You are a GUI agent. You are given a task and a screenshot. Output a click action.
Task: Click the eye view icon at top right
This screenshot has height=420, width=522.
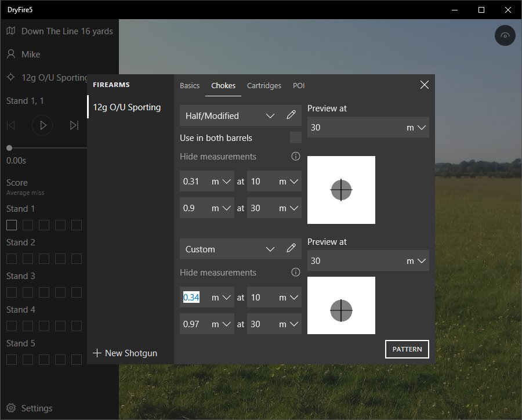click(505, 36)
